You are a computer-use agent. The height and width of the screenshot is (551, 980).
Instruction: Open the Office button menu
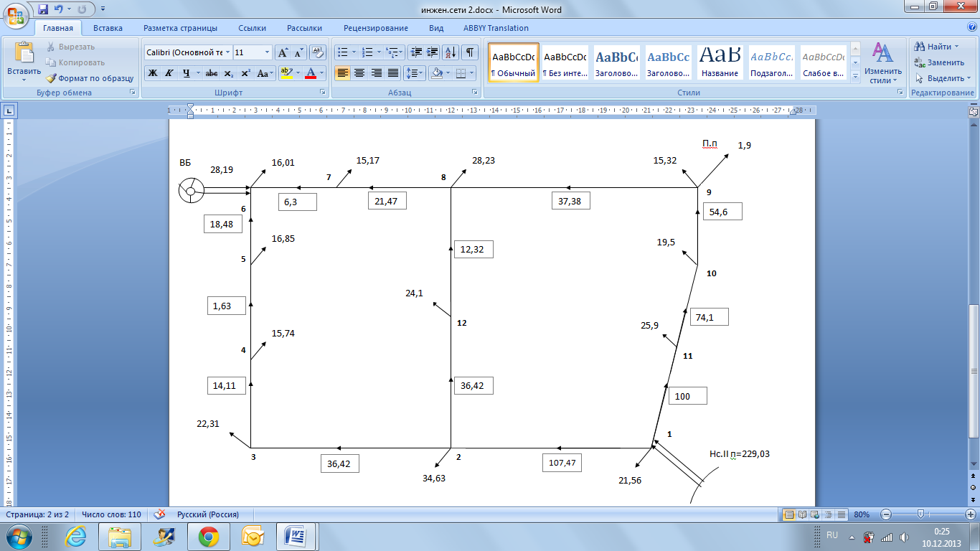[16, 16]
